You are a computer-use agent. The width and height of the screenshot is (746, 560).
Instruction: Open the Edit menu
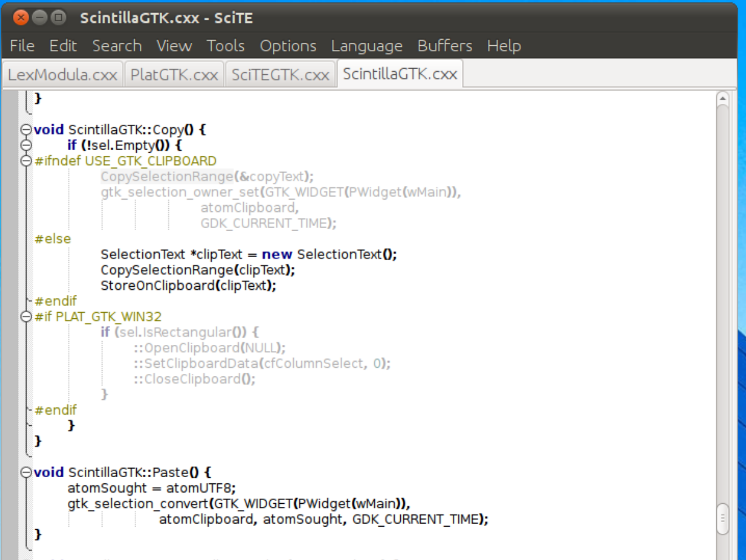pos(62,46)
